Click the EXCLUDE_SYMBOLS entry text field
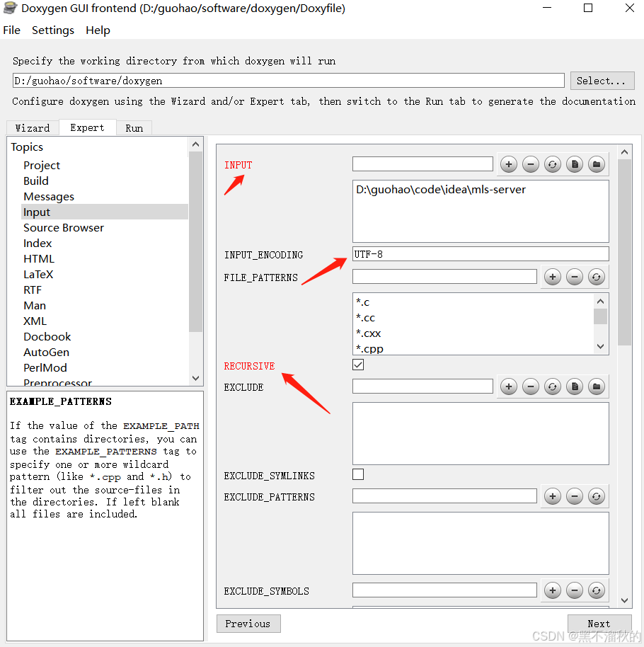This screenshot has width=644, height=647. coord(444,590)
